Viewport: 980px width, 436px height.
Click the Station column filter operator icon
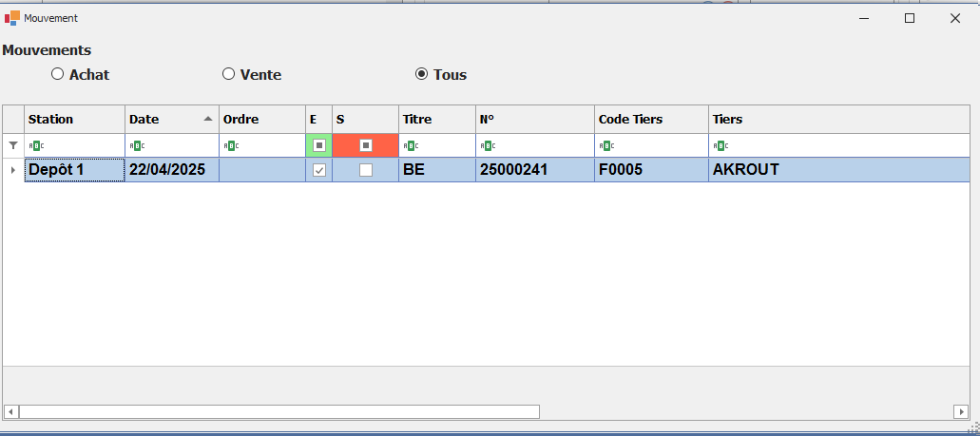[x=35, y=145]
